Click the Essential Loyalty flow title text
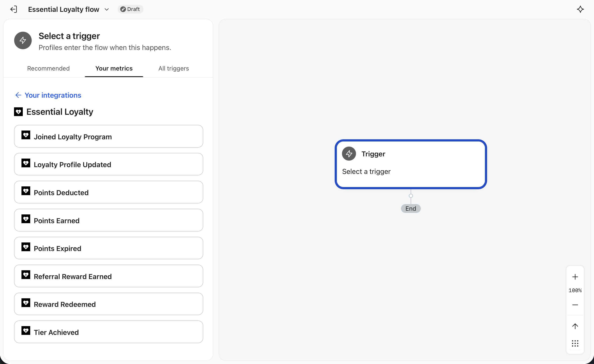 64,9
